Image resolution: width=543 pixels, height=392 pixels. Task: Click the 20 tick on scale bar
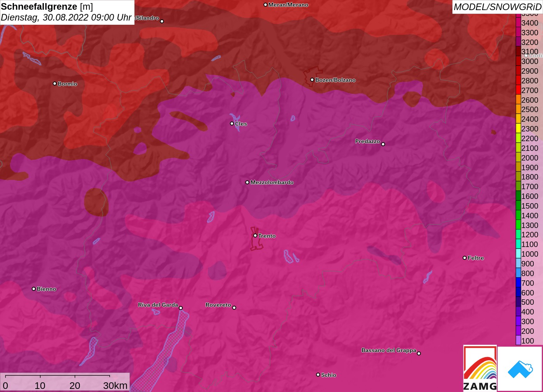pos(75,385)
